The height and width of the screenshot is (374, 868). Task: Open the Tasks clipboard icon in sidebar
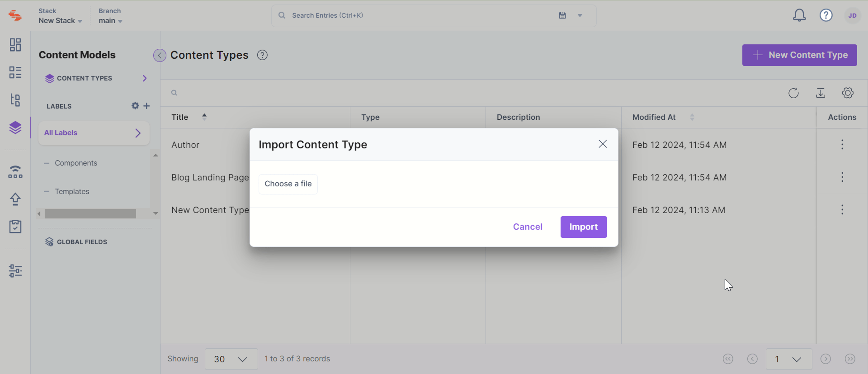(x=15, y=226)
